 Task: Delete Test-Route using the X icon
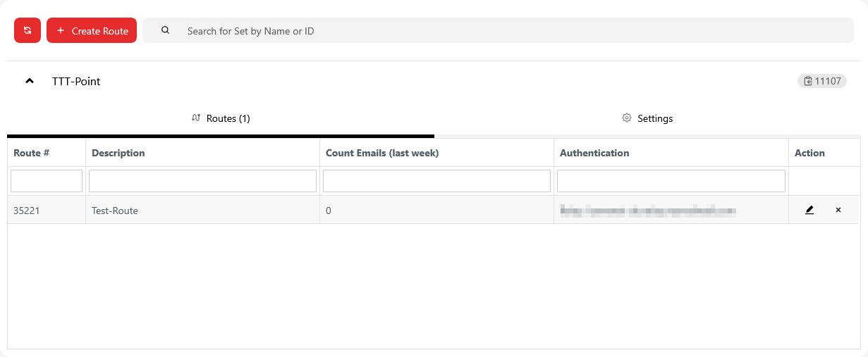pyautogui.click(x=838, y=210)
